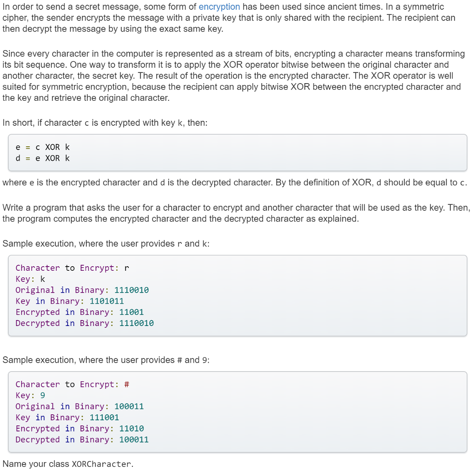Select the "Character to Encrypt: r" line

pos(72,268)
